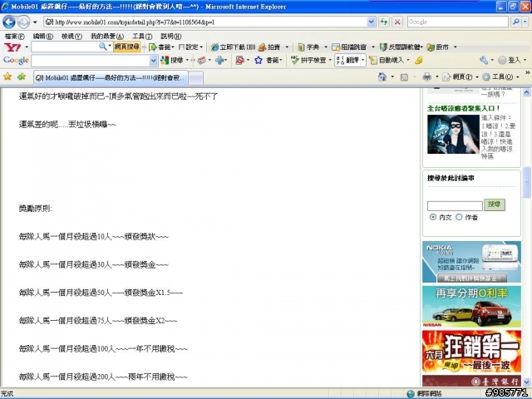The width and height of the screenshot is (532, 399).
Task: Click the RSS feeds icon
Action: click(404, 77)
